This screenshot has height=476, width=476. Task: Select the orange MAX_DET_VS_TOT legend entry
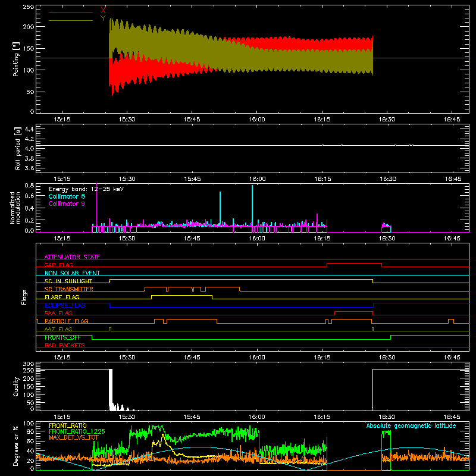[x=74, y=437]
